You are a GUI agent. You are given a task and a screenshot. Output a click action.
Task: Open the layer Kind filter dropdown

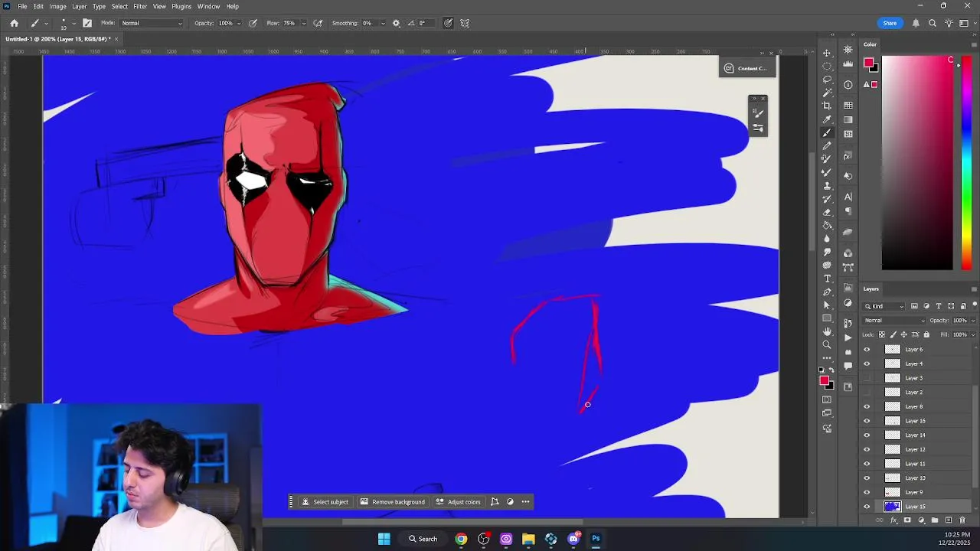[x=885, y=306]
